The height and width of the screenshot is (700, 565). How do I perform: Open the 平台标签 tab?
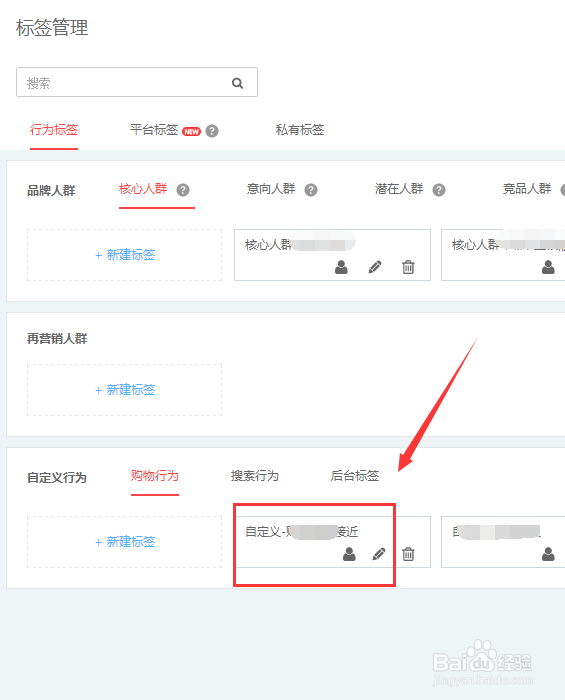154,130
